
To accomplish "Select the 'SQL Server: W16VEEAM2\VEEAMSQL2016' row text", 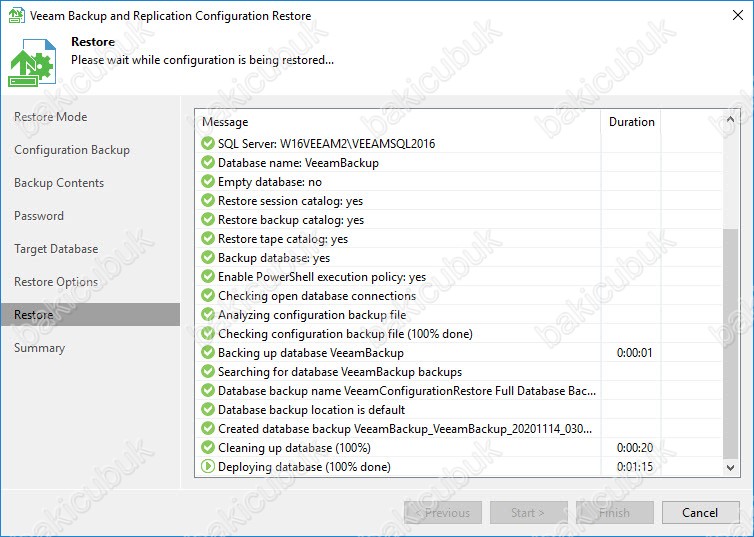I will (327, 144).
